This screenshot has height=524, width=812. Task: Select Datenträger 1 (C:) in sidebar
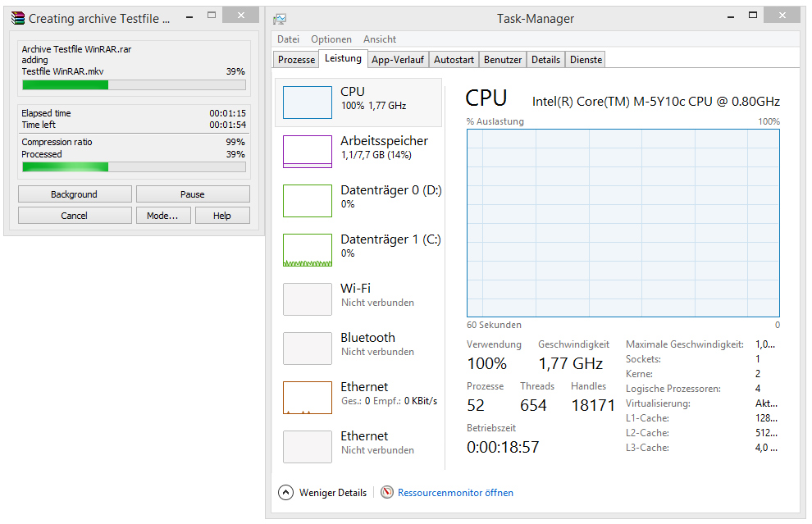(x=358, y=249)
